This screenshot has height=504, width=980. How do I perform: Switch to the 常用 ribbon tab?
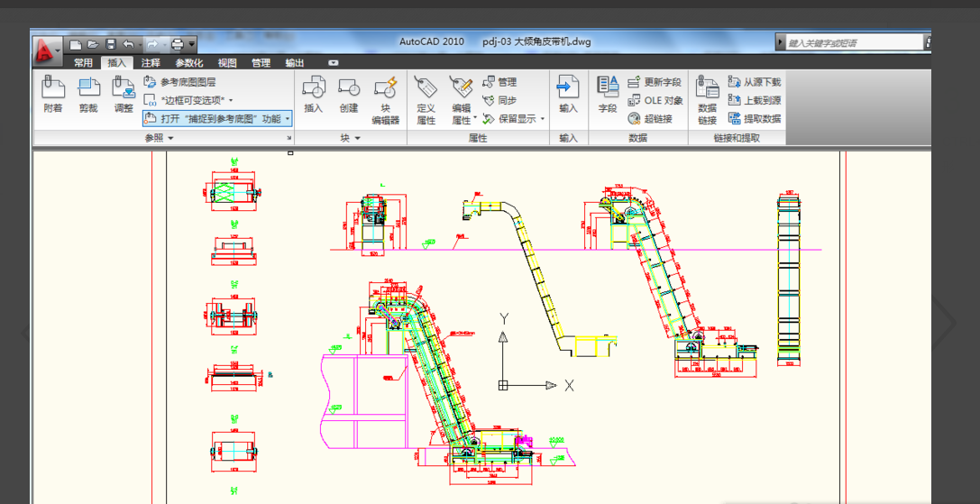coord(83,63)
